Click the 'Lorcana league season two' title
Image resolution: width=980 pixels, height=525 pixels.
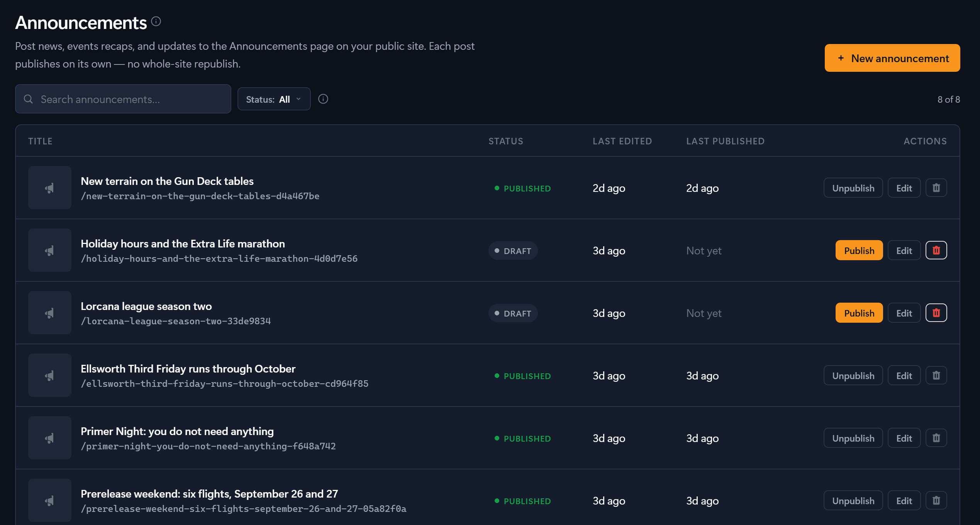tap(146, 307)
